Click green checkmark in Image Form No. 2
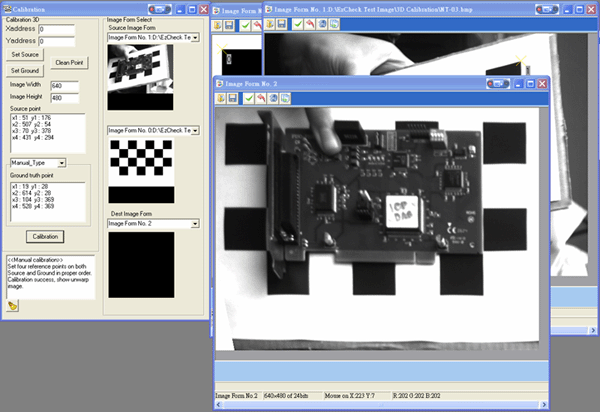This screenshot has height=412, width=600. tap(249, 98)
